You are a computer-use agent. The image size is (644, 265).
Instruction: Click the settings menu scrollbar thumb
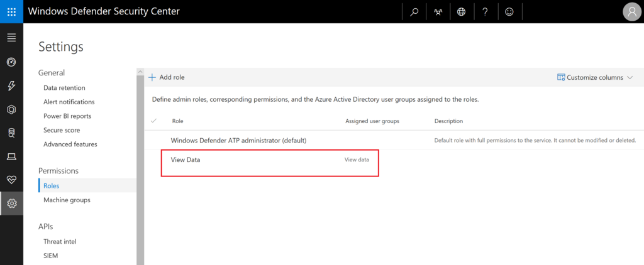point(140,170)
